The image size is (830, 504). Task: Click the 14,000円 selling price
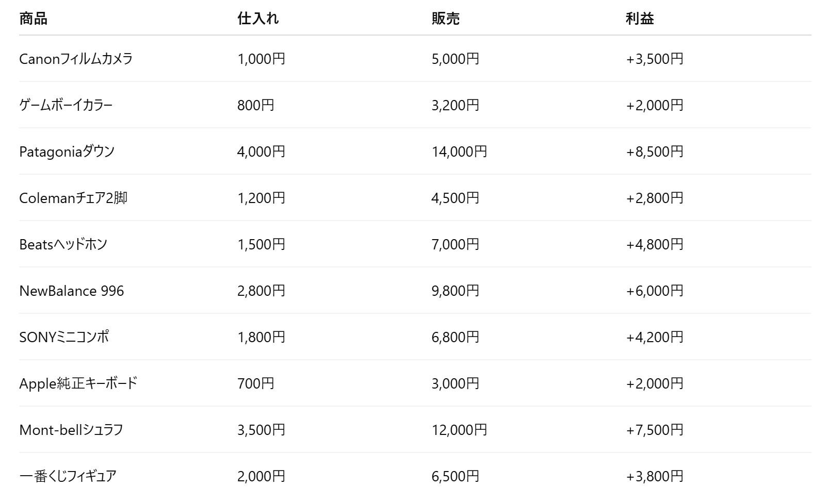click(459, 152)
